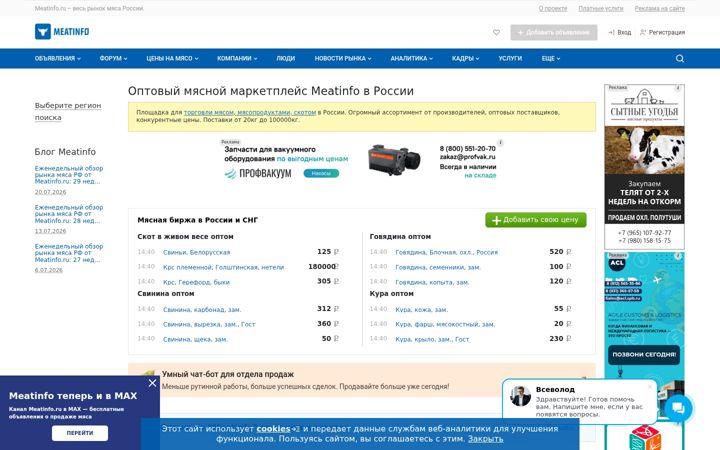Click Перейти button in MAX popup
720x450 pixels.
80,433
